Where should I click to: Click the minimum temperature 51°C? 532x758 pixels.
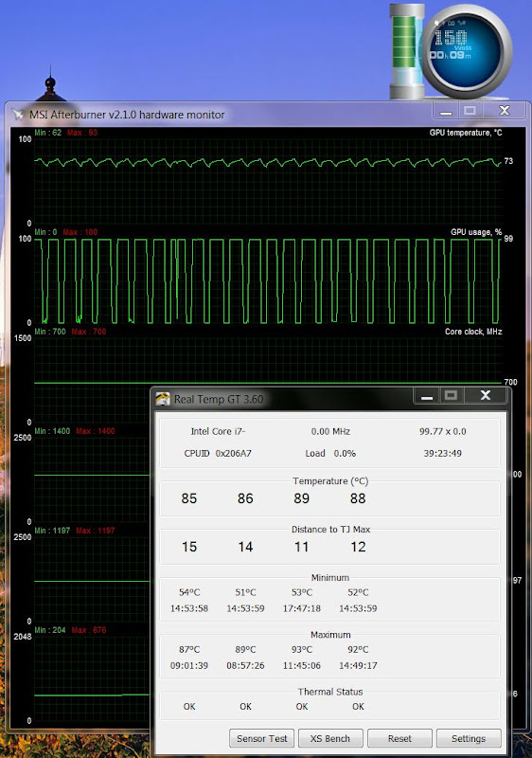click(x=245, y=592)
